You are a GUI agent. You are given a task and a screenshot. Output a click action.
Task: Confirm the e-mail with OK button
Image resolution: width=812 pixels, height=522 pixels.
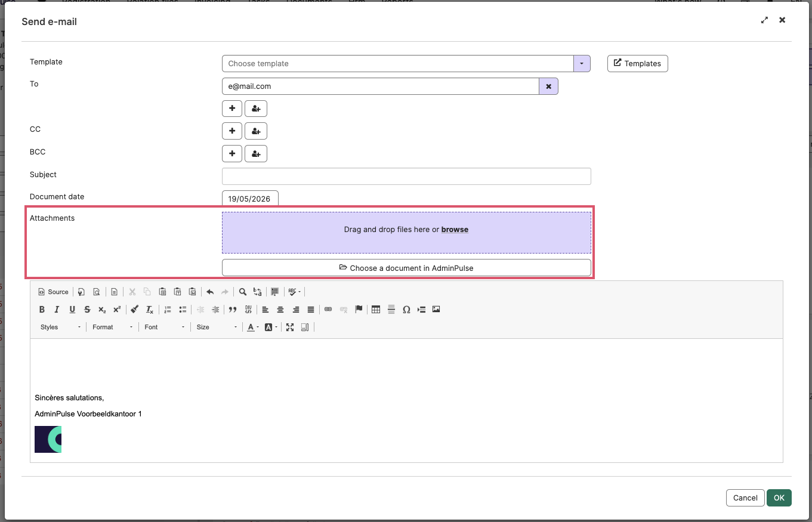click(779, 498)
